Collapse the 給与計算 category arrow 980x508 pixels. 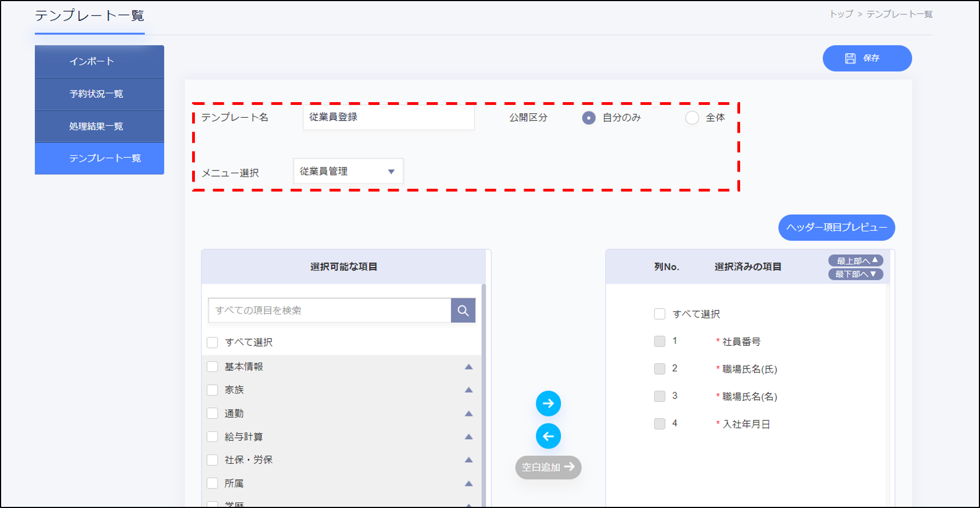469,437
